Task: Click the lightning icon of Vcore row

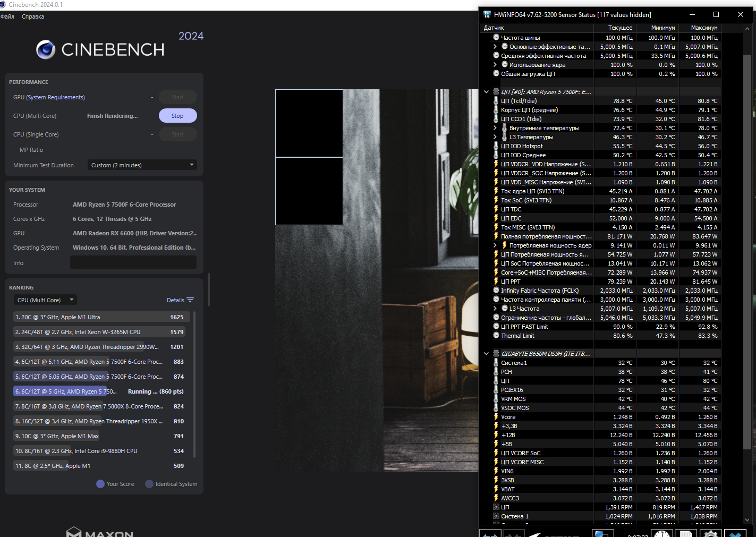Action: click(x=496, y=417)
